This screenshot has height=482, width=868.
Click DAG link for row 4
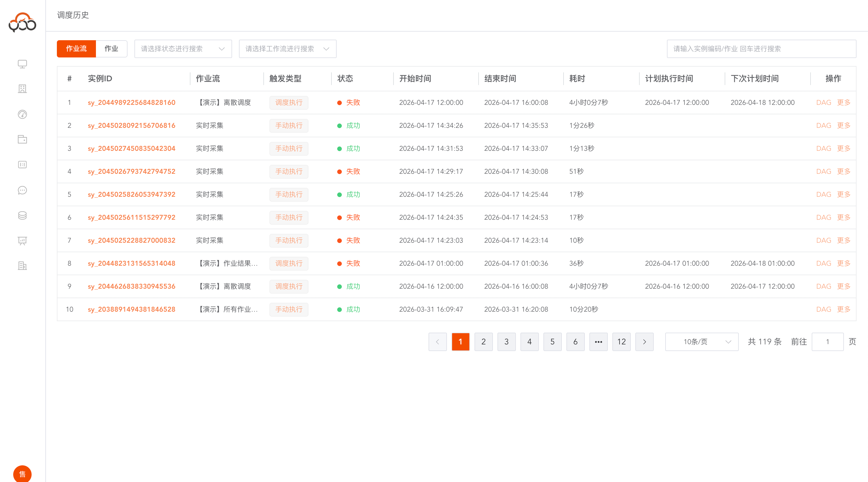(x=823, y=171)
